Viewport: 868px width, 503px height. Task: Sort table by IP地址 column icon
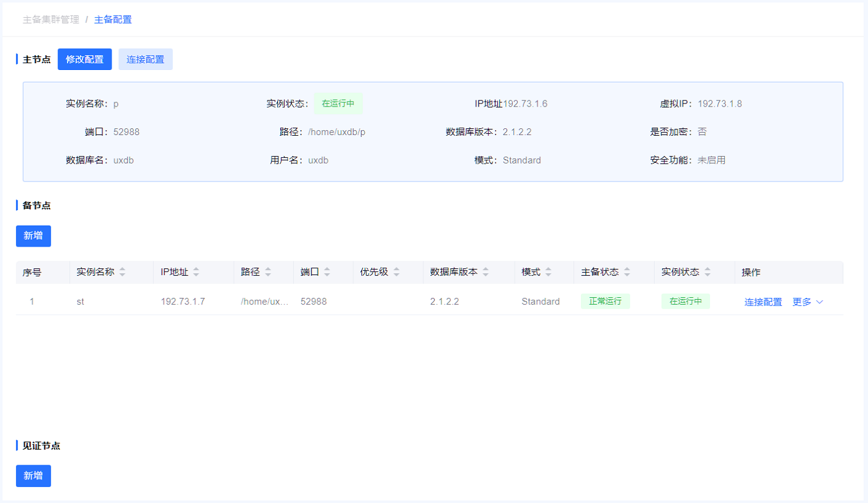coord(196,272)
